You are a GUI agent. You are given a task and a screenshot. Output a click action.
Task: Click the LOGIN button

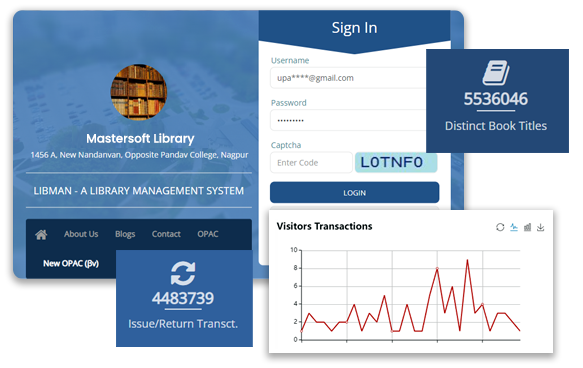(x=355, y=193)
